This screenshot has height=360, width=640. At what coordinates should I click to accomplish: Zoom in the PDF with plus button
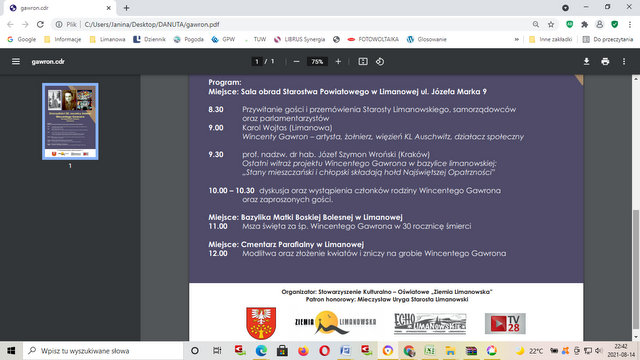coord(338,62)
